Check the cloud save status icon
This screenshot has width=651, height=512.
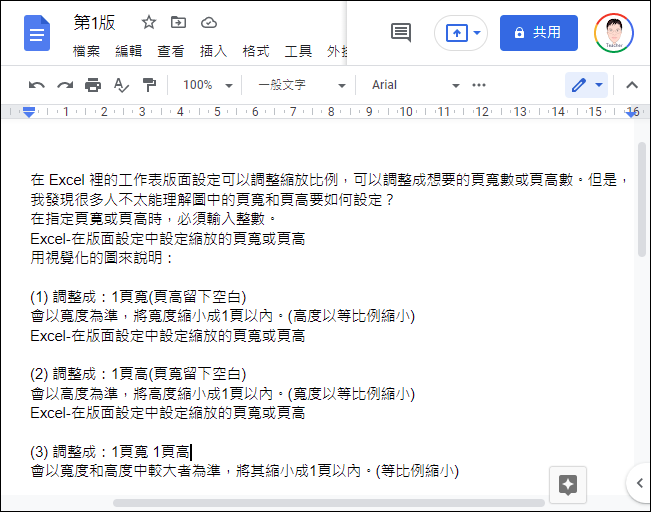tap(209, 22)
